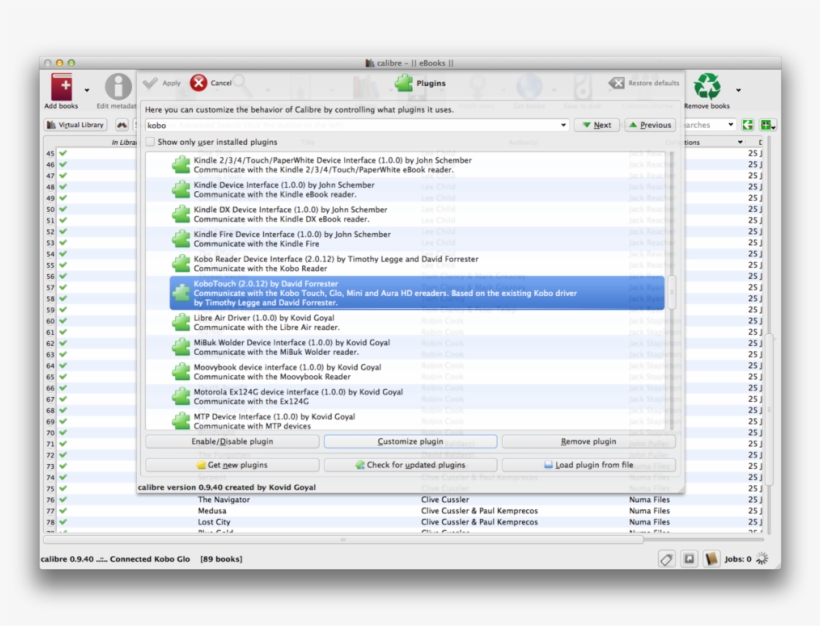Click Numa Files series cell for Medusa
820x626 pixels.
click(x=649, y=510)
